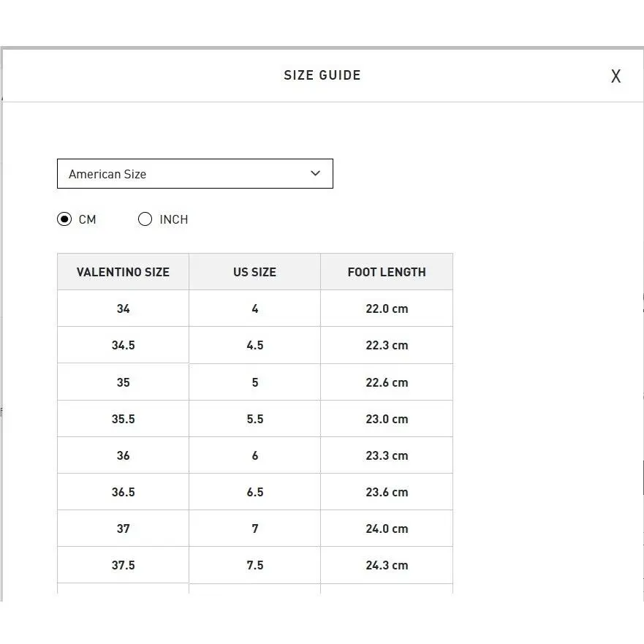
Task: Click the Valentino size 35.5 cell
Action: (124, 419)
